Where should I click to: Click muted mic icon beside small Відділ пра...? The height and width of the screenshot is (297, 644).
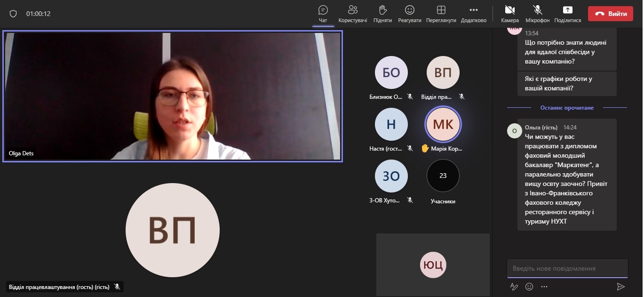(x=462, y=96)
